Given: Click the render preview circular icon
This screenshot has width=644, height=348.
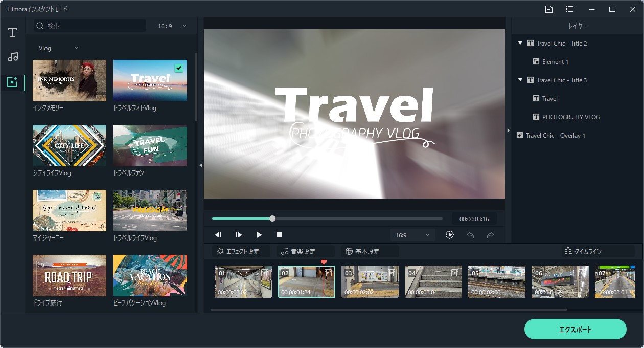Looking at the screenshot, I should click(449, 235).
